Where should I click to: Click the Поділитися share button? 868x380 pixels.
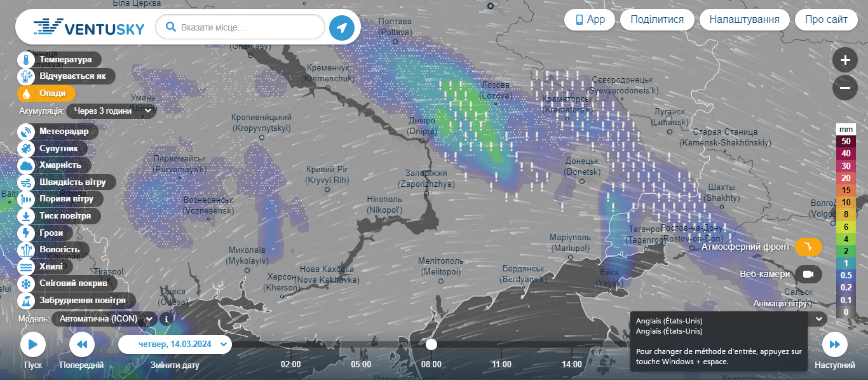click(657, 20)
